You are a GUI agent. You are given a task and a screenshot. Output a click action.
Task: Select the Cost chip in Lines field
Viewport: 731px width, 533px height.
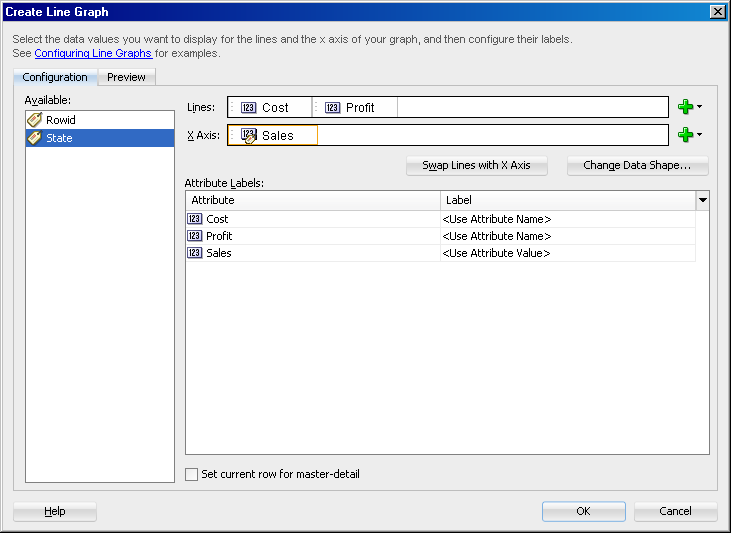[x=270, y=108]
